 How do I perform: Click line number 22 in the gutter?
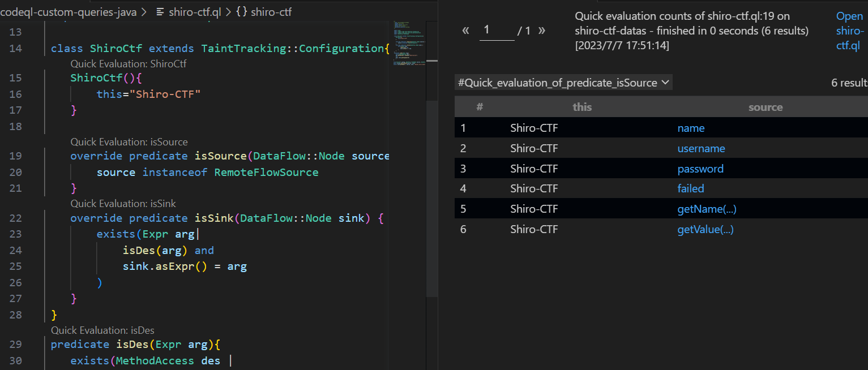[16, 218]
